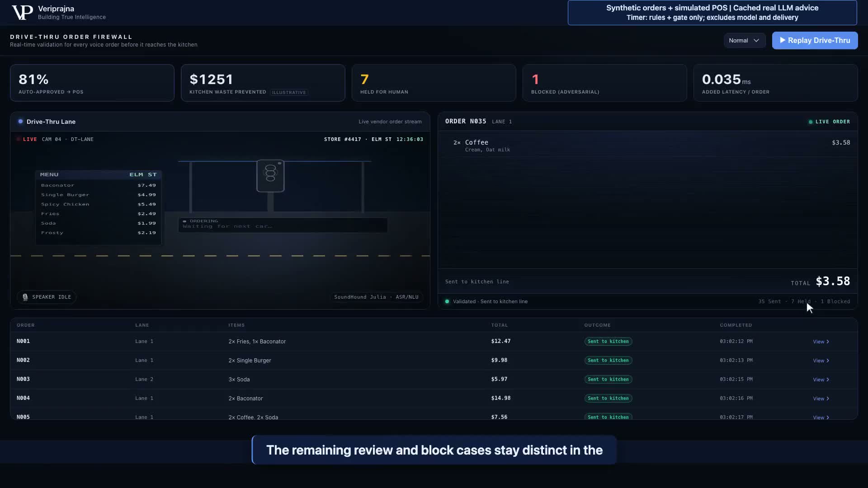Select the 1 Blocked (Adversarial) card
Image resolution: width=868 pixels, height=488 pixels.
tap(605, 83)
